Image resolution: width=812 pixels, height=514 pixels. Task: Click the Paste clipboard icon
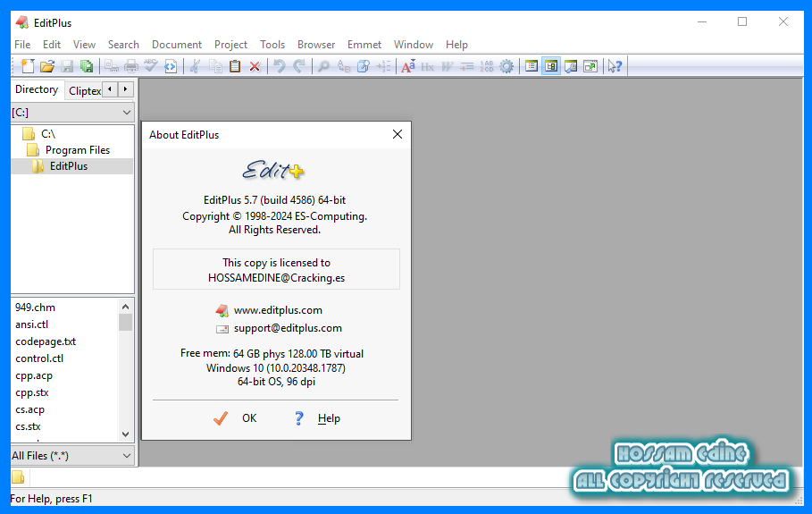(x=235, y=66)
